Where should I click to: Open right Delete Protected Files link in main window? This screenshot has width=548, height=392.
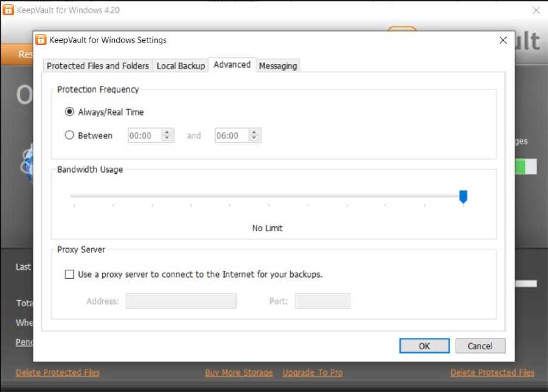[x=493, y=373]
